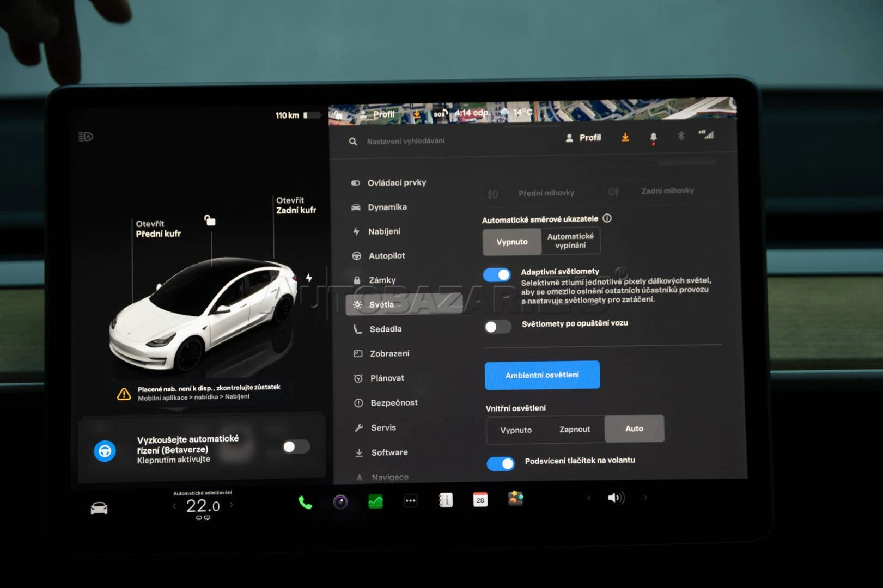Click the LTE signal strength icon
This screenshot has height=588, width=883.
pyautogui.click(x=706, y=134)
